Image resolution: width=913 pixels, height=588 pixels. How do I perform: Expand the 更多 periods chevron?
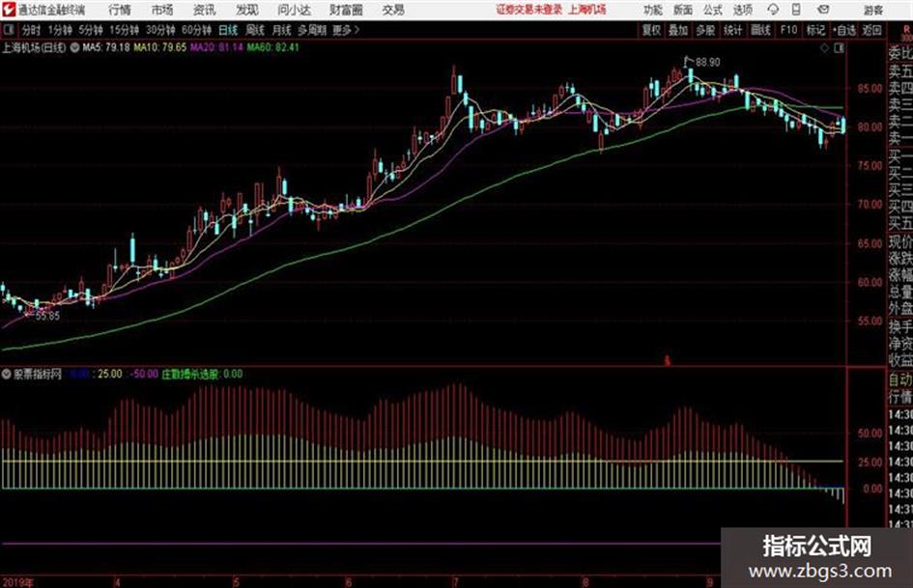click(347, 30)
